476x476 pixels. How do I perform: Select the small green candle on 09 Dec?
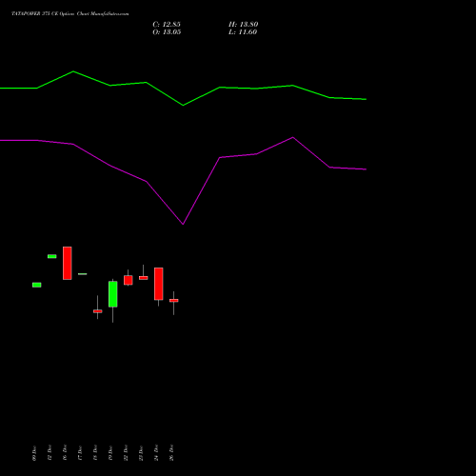(37, 285)
